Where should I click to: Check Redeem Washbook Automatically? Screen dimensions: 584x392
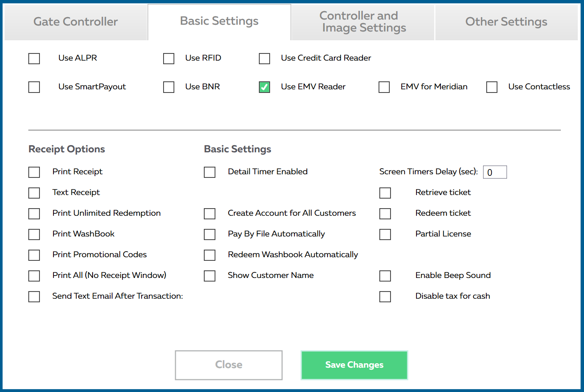coord(209,255)
